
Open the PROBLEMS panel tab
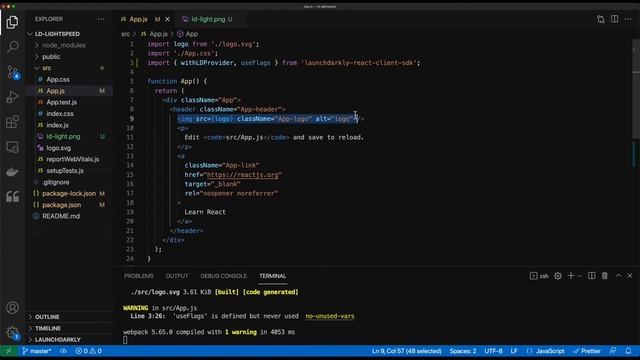coord(139,276)
